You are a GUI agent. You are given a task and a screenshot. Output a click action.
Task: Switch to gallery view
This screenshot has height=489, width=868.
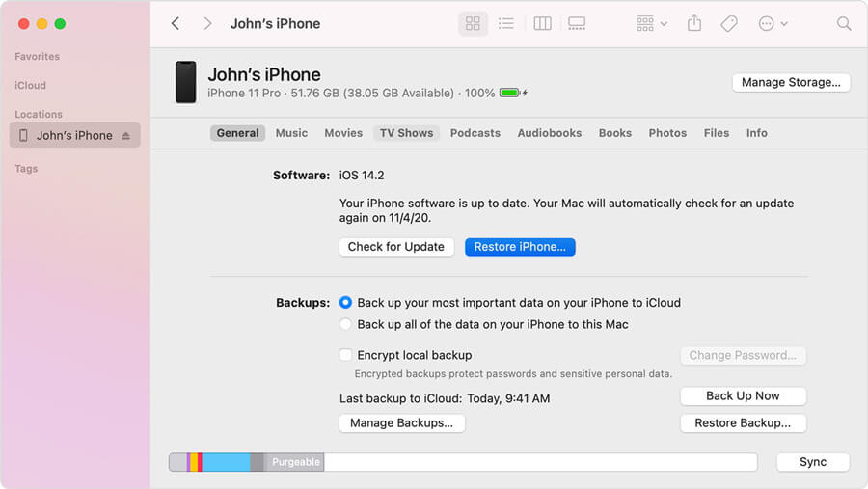[577, 24]
